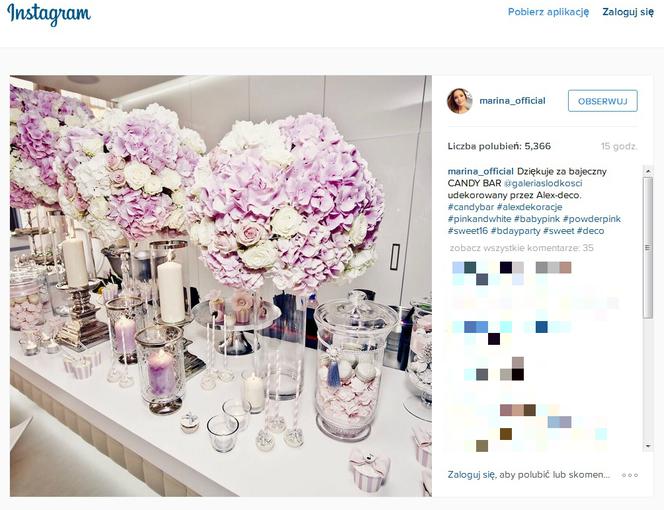664x510 pixels.
Task: Follow the account with the OBSERWUJ button
Action: [603, 101]
